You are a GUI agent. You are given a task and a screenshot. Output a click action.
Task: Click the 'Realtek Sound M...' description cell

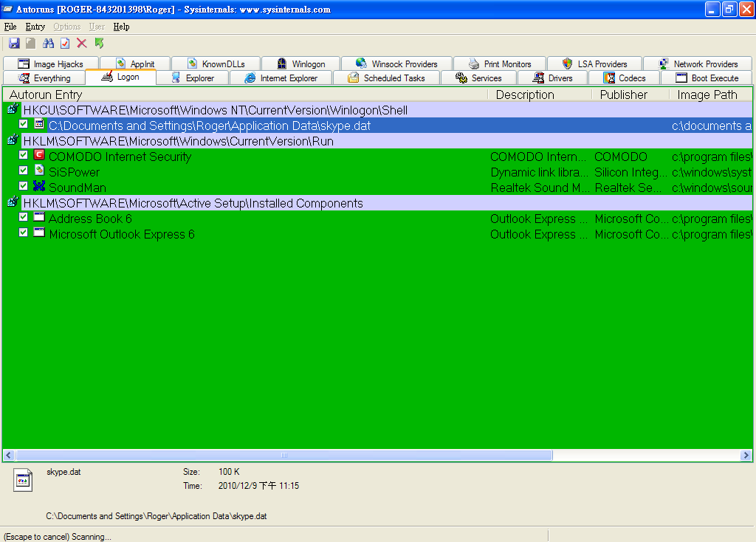540,188
